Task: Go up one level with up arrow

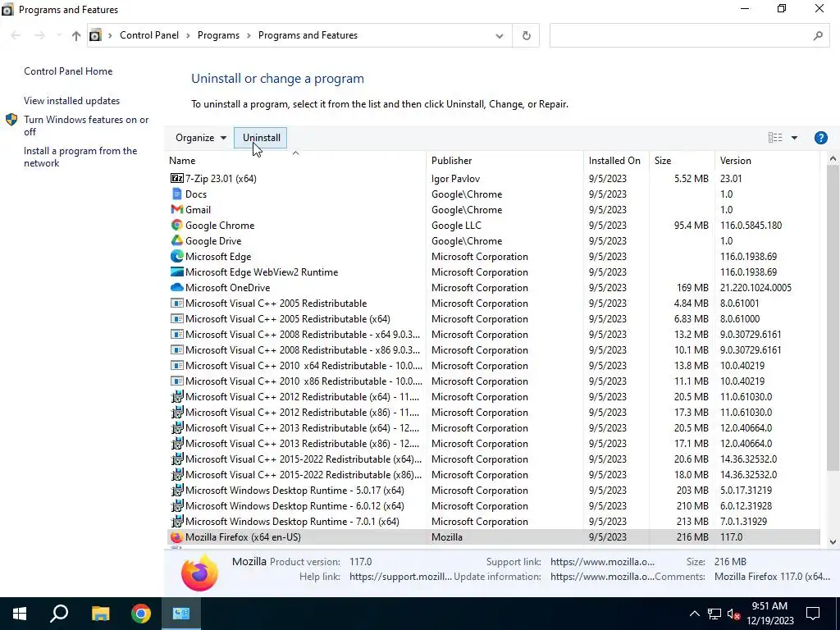Action: (76, 35)
